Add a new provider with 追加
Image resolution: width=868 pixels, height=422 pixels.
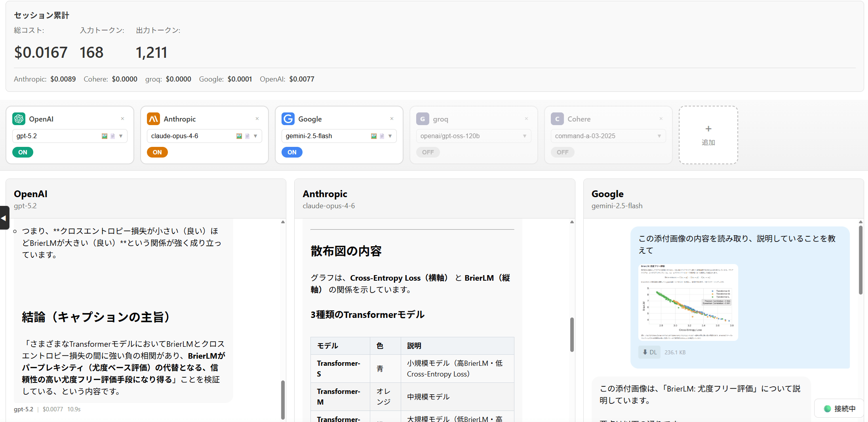pyautogui.click(x=708, y=135)
